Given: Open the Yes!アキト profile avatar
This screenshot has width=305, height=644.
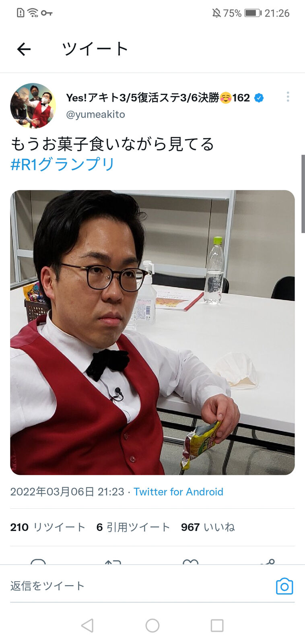Looking at the screenshot, I should pos(33,106).
